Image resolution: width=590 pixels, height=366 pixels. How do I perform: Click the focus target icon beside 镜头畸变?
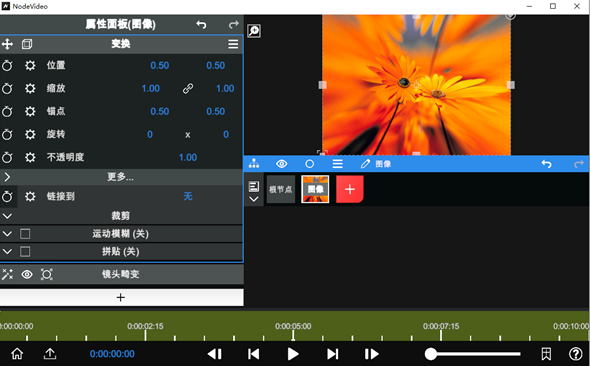click(47, 274)
